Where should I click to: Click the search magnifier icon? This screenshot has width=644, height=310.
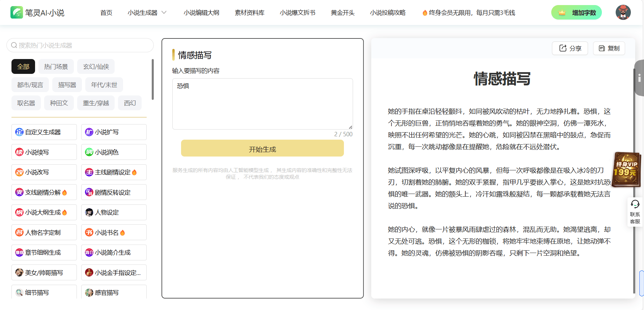pyautogui.click(x=14, y=45)
